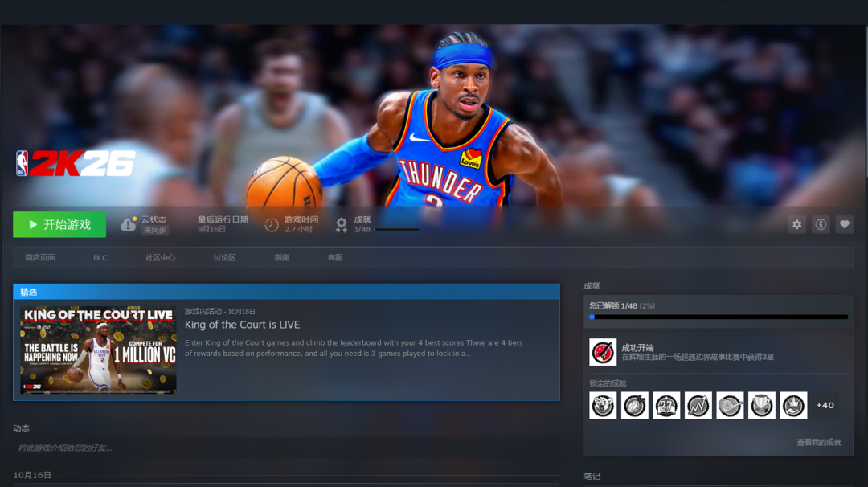This screenshot has height=487, width=868.
Task: Click the achievement progress bar in 成就 panel
Action: tap(718, 317)
